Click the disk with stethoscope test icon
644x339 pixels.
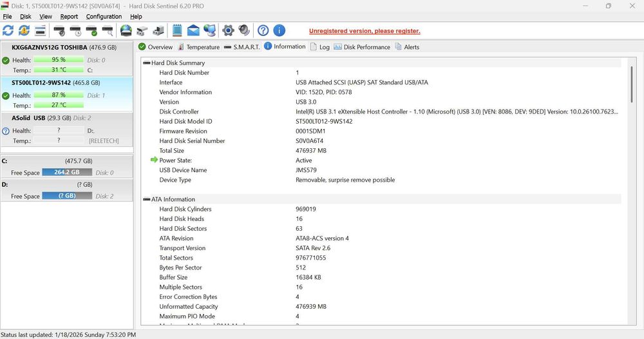59,30
